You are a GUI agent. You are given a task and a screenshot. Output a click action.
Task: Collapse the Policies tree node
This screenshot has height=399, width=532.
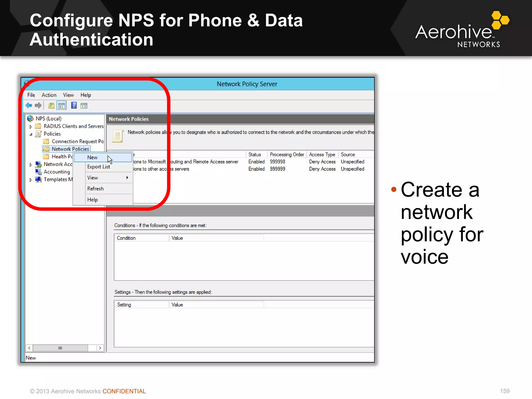pyautogui.click(x=31, y=134)
